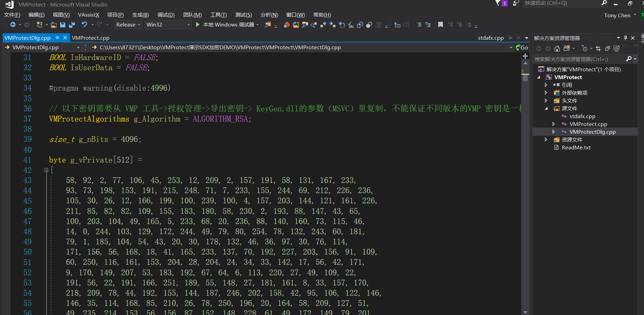Start the 本地 Windows 调试器 (green play icon)
Viewport: 644px width, 315px height.
[x=197, y=24]
